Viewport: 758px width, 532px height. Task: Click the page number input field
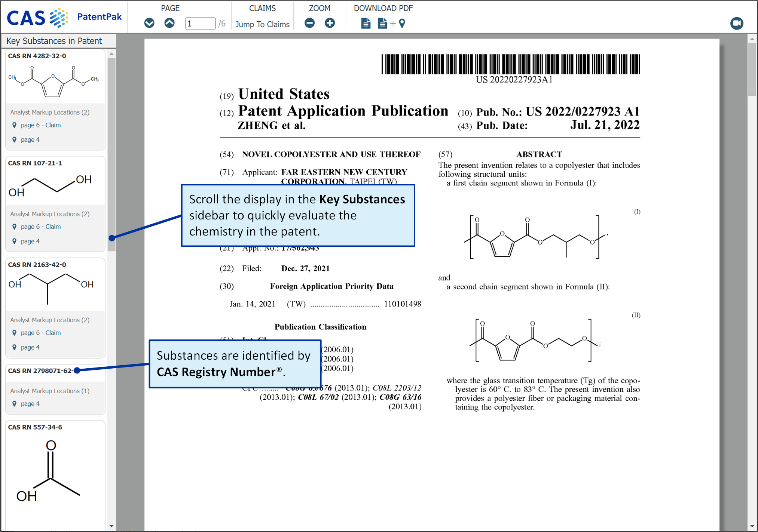[200, 24]
